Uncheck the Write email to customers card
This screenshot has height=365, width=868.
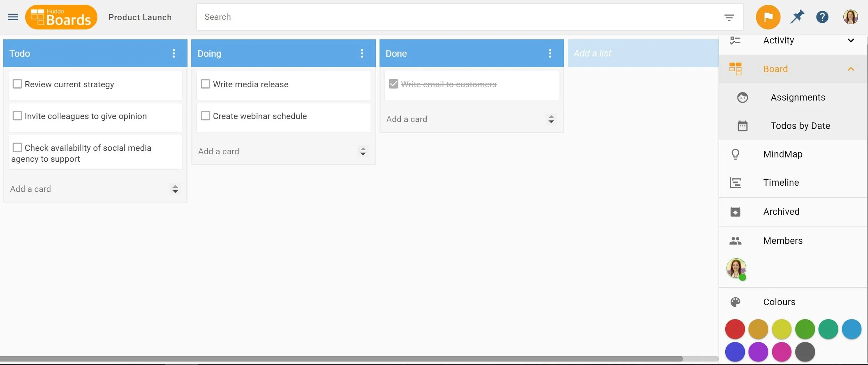tap(393, 84)
